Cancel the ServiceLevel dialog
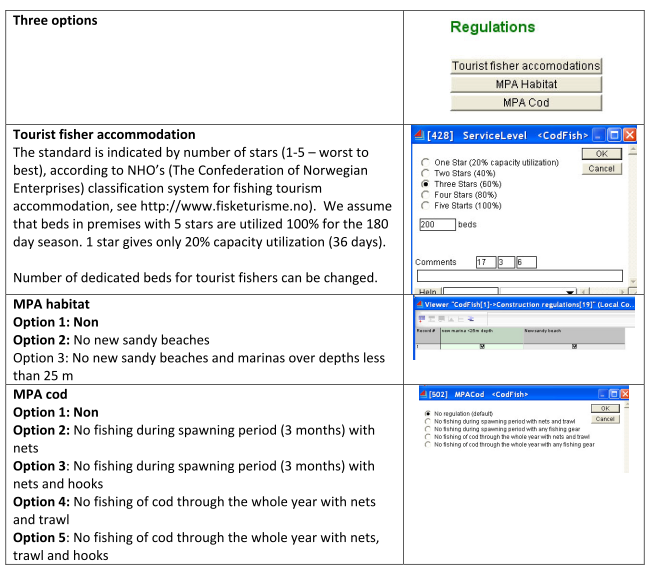657x567 pixels. tap(602, 168)
